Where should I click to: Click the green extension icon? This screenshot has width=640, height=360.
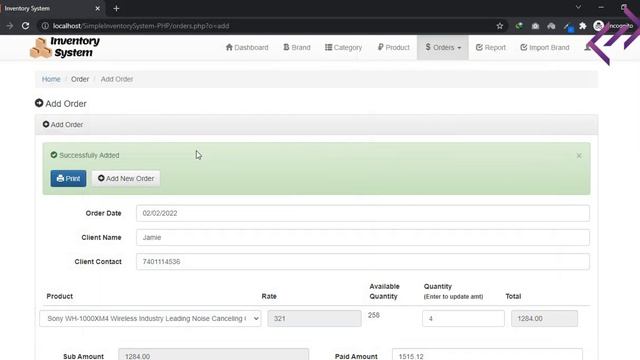tap(519, 26)
